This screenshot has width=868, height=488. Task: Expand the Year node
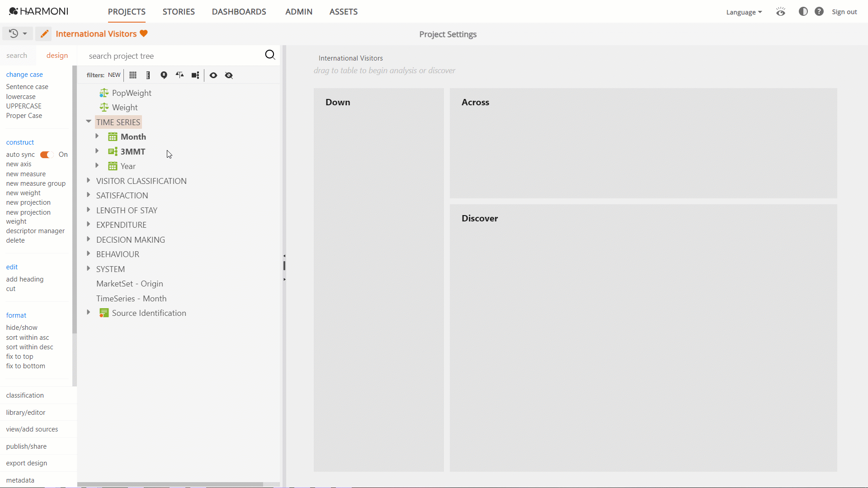[x=97, y=165]
